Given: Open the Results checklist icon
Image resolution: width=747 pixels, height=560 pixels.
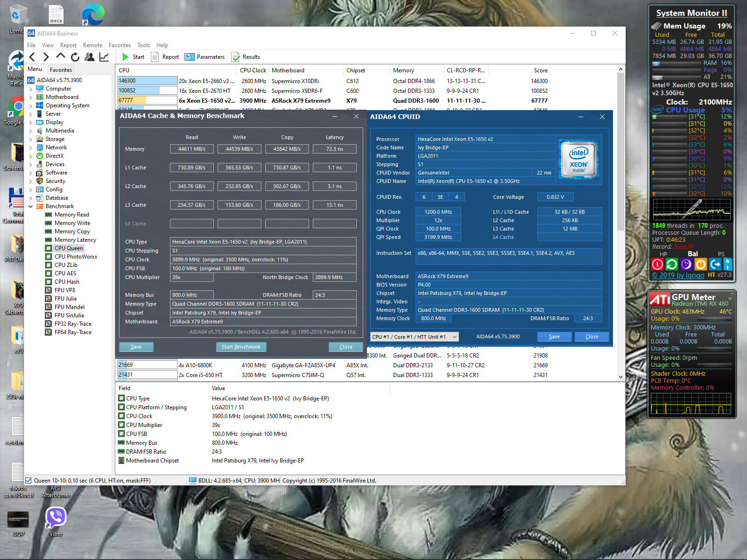Looking at the screenshot, I should point(235,57).
